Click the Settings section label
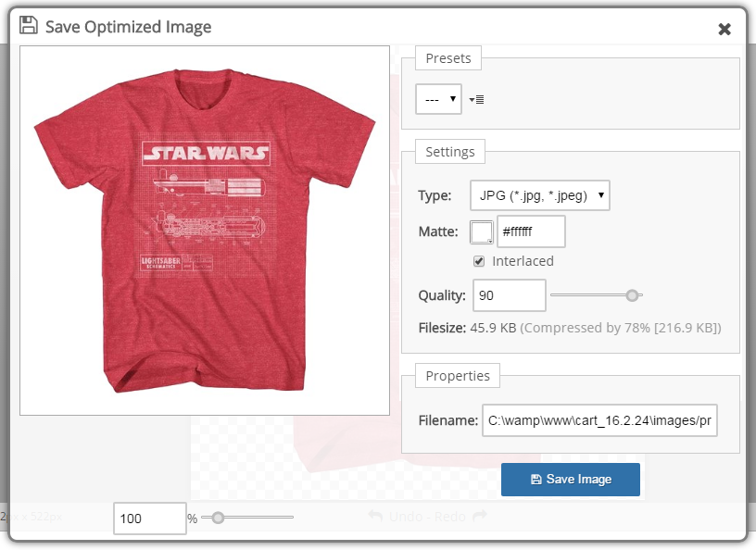 449,151
